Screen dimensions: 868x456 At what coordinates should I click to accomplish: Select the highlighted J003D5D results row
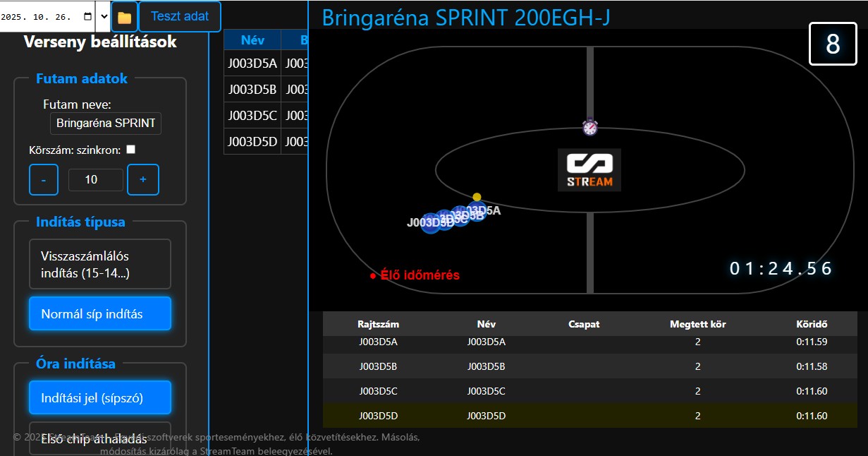click(x=589, y=416)
